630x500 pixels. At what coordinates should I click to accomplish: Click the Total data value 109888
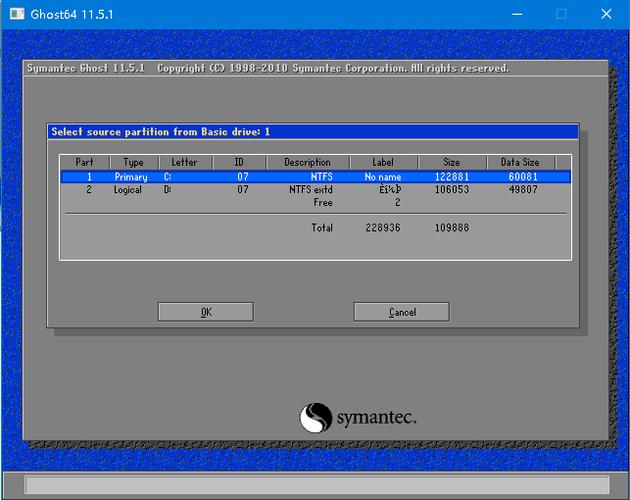[452, 228]
